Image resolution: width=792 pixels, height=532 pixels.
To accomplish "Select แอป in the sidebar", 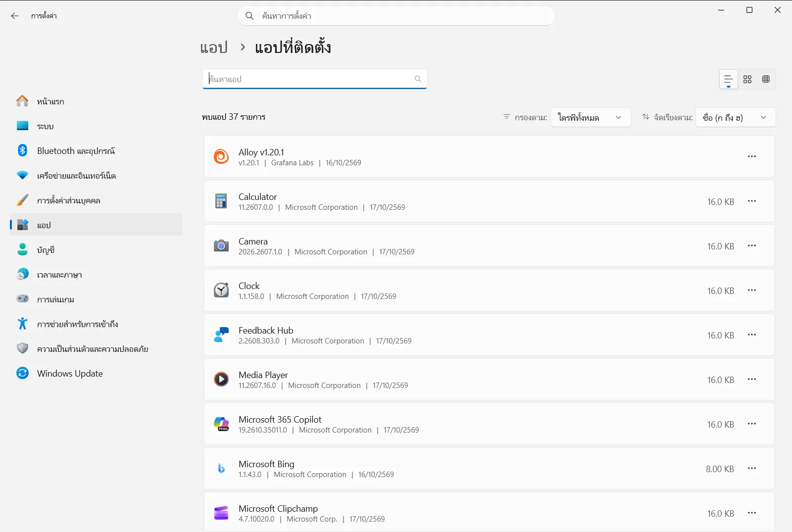I will click(97, 225).
